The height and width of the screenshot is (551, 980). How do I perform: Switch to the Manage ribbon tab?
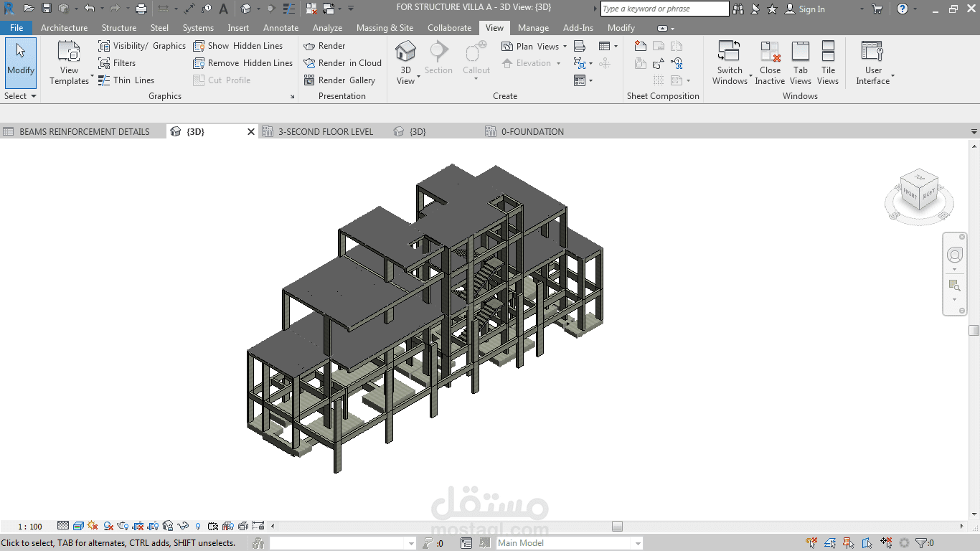[533, 28]
